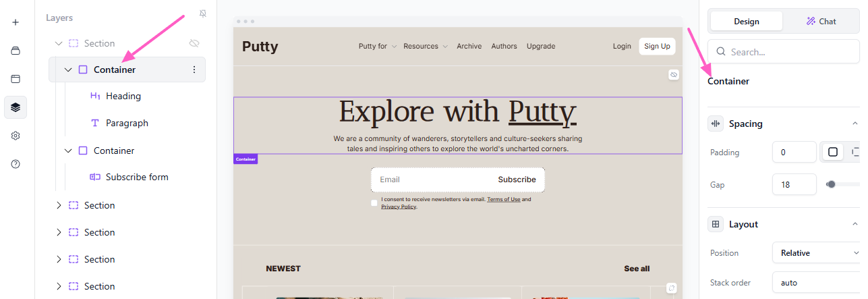Open the Position dropdown set to Relative

(x=817, y=253)
